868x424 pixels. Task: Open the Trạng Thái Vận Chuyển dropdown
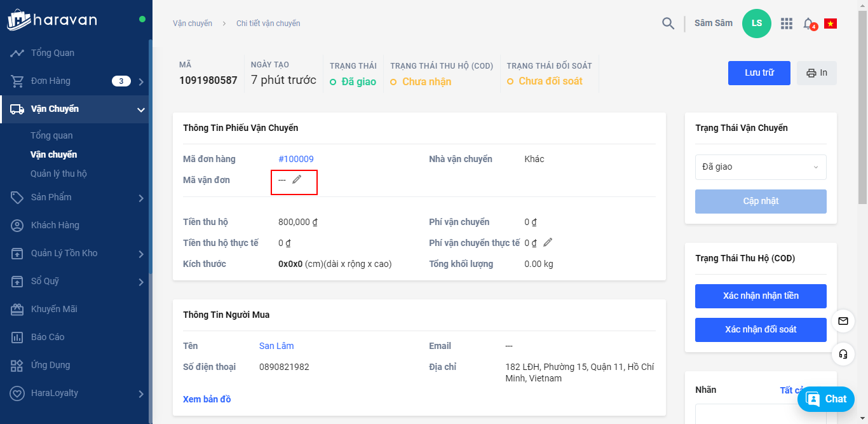(x=761, y=167)
